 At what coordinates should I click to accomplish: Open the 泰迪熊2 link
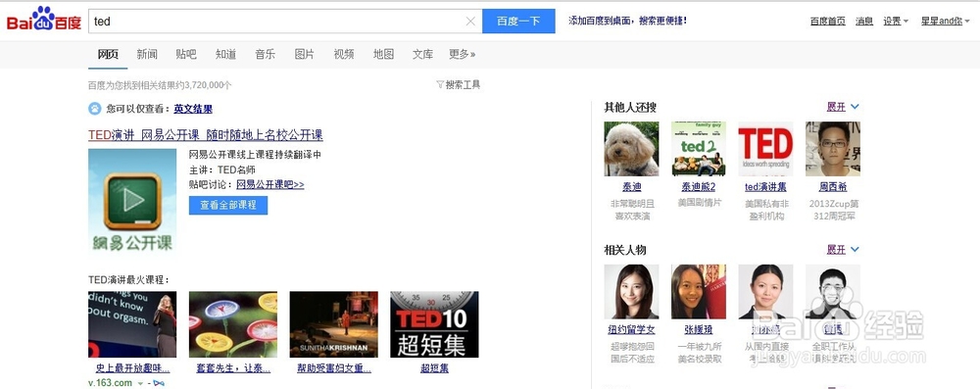698,187
